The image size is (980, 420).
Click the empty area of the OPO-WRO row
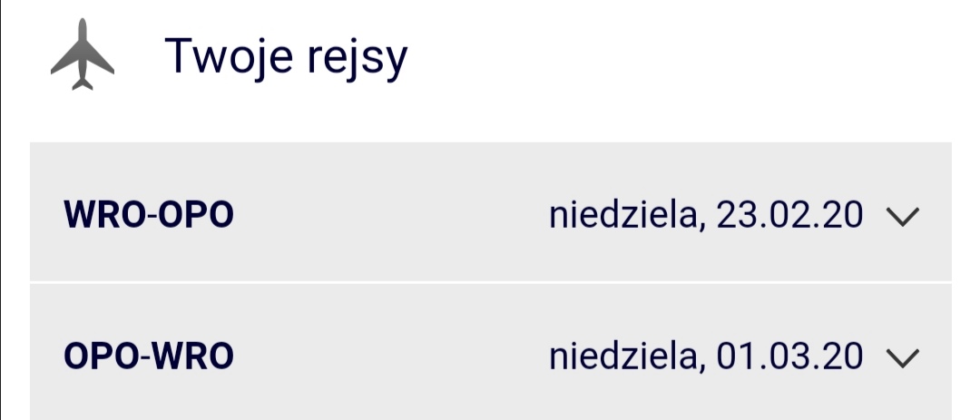click(x=390, y=357)
